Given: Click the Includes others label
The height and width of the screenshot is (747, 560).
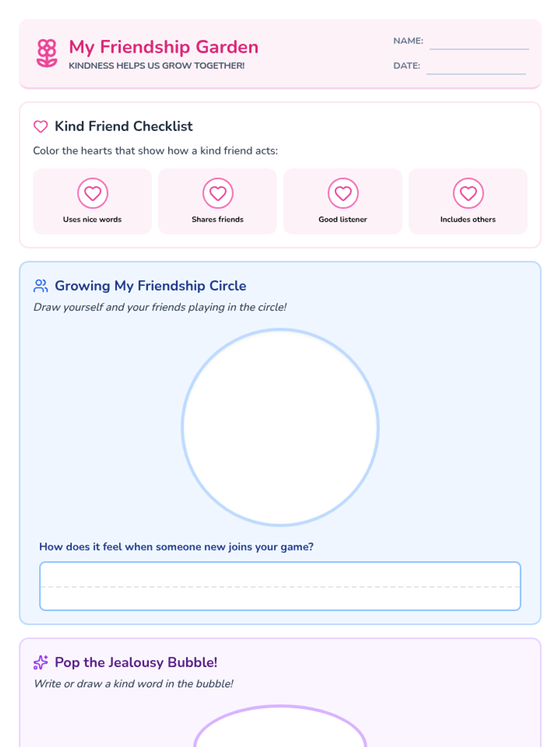Looking at the screenshot, I should coord(468,219).
